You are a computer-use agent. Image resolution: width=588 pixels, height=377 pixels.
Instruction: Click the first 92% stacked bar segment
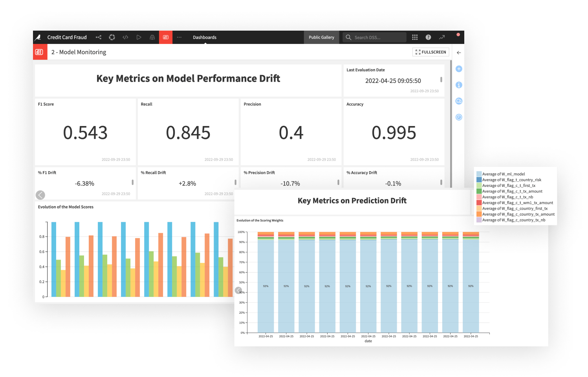[266, 286]
